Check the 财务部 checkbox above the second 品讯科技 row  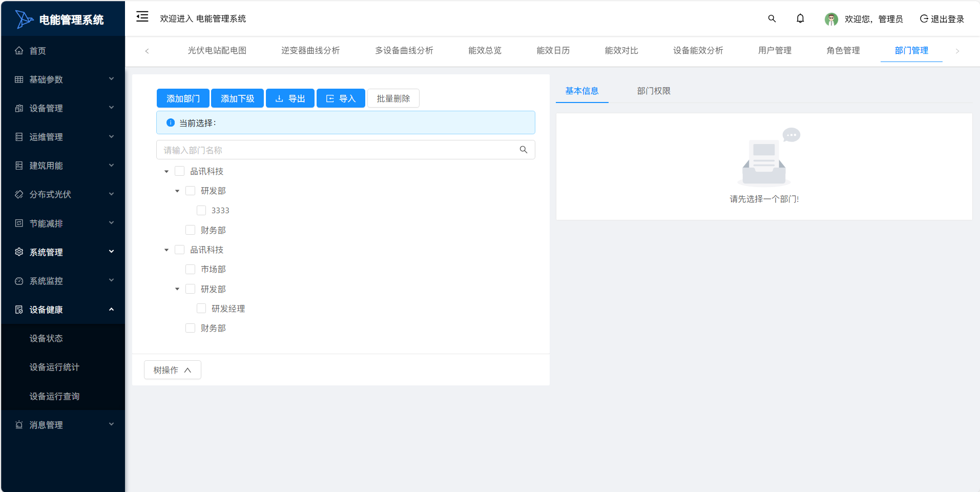pyautogui.click(x=190, y=230)
